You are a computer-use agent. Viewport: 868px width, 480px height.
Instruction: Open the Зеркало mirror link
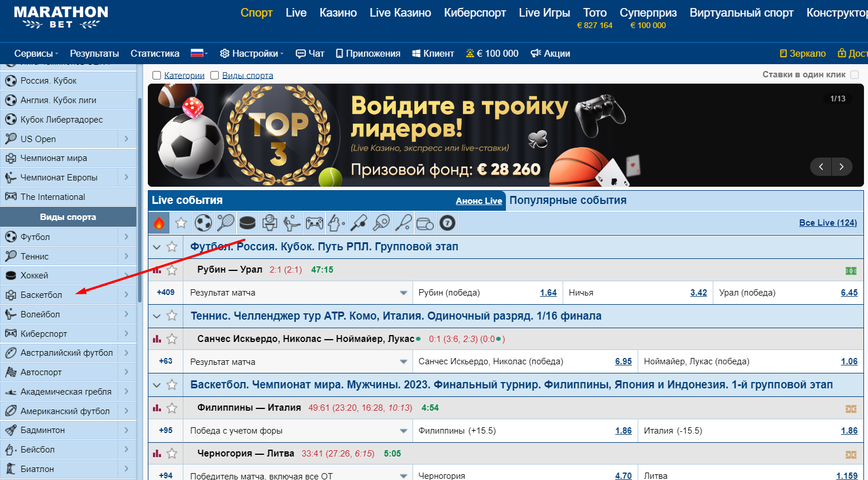pos(803,53)
